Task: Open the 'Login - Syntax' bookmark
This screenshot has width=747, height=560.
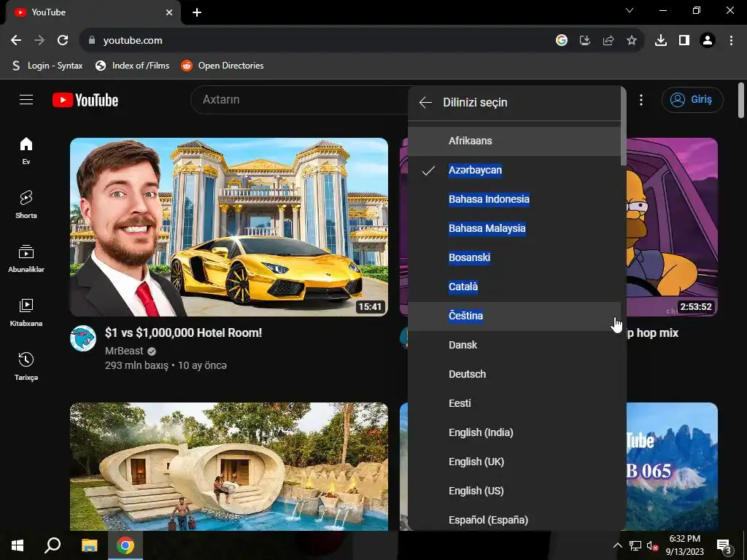Action: (x=47, y=66)
